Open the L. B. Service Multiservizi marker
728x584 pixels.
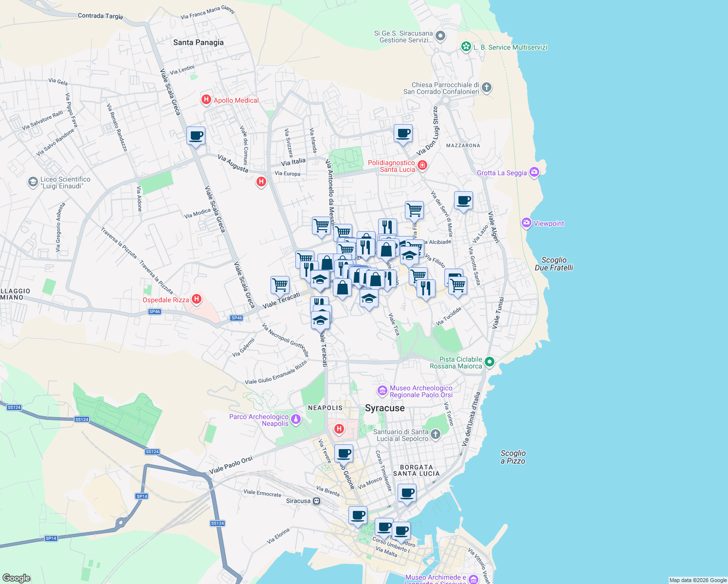click(466, 47)
